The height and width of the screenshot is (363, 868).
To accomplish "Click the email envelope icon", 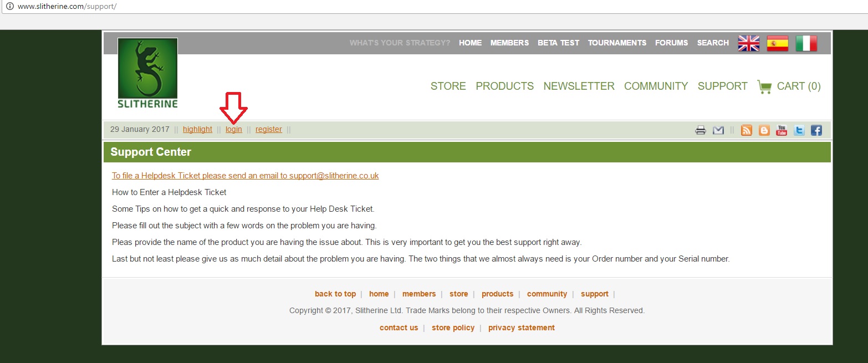I will [718, 130].
